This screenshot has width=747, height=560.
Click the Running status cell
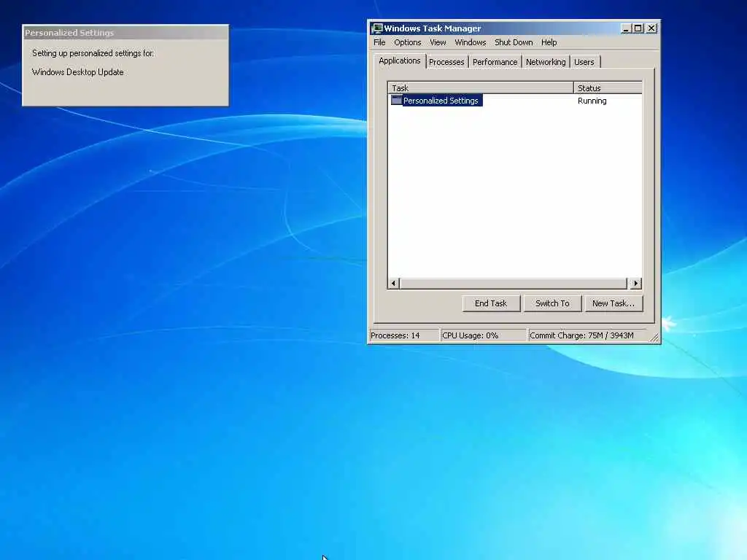592,101
